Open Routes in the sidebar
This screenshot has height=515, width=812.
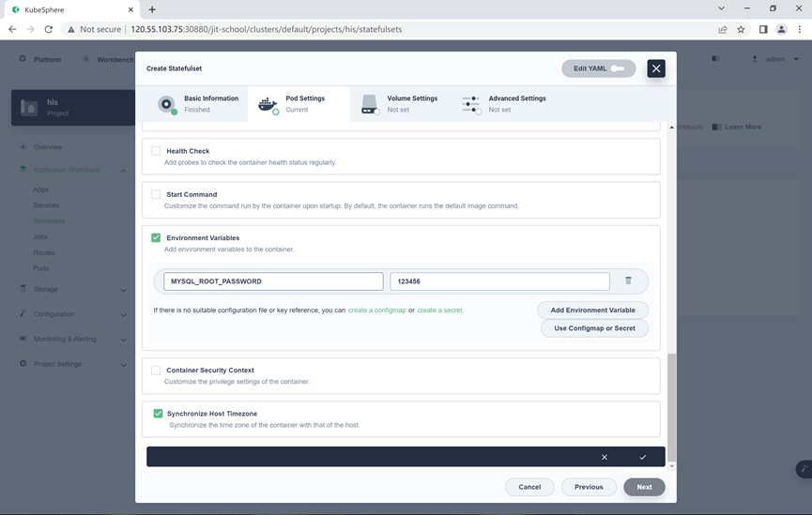44,252
